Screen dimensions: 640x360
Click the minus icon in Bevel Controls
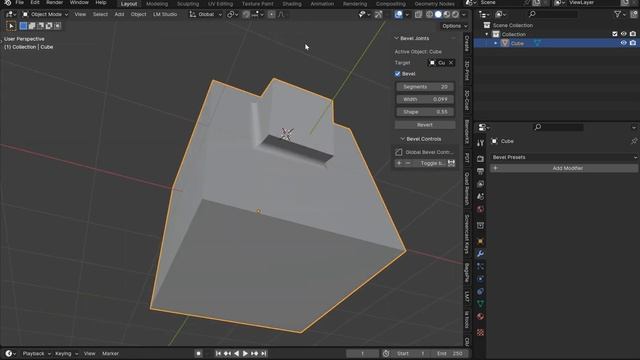(408, 163)
